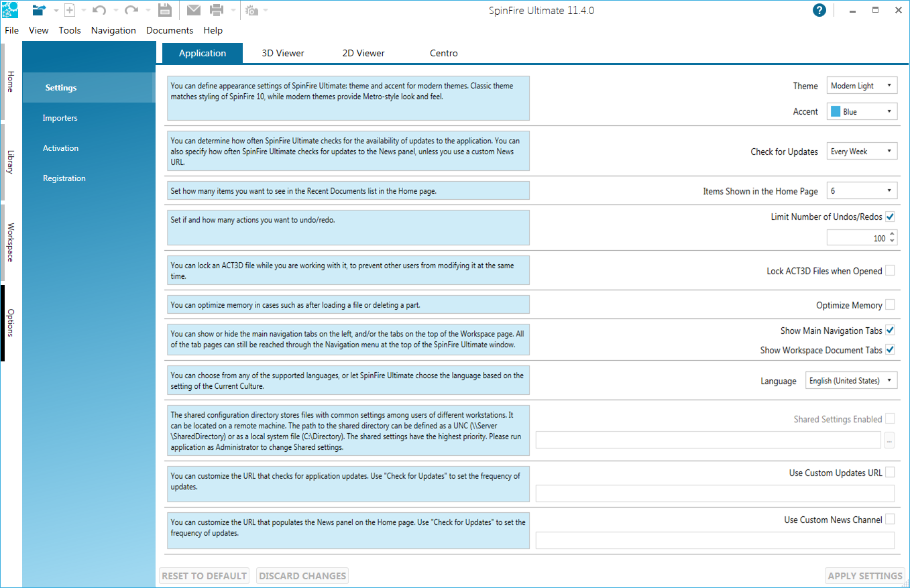
Task: Click the Undo arrow icon
Action: coord(99,10)
